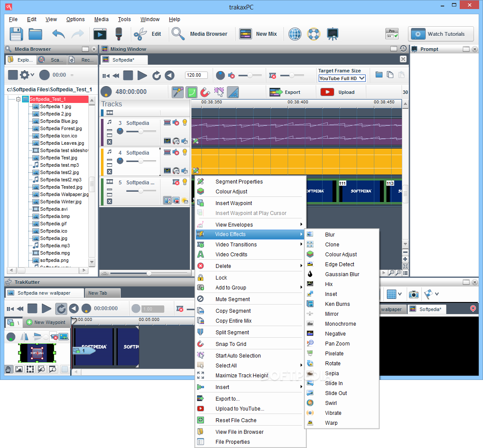Click the gear settings icon in Media Browser
The height and width of the screenshot is (448, 483).
pos(25,75)
